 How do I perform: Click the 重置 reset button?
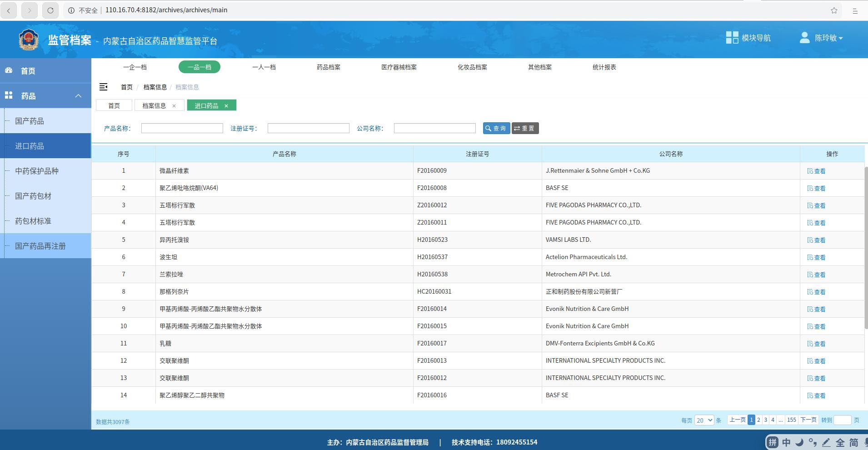click(525, 129)
